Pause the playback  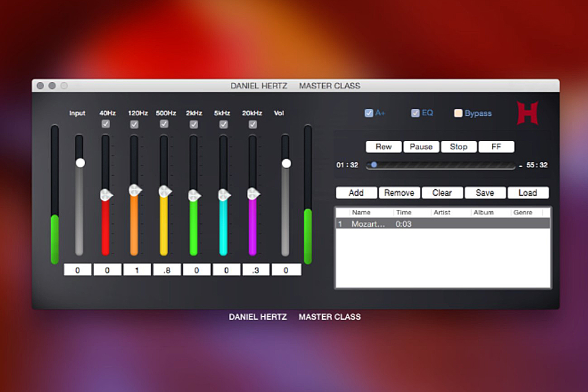click(x=421, y=146)
